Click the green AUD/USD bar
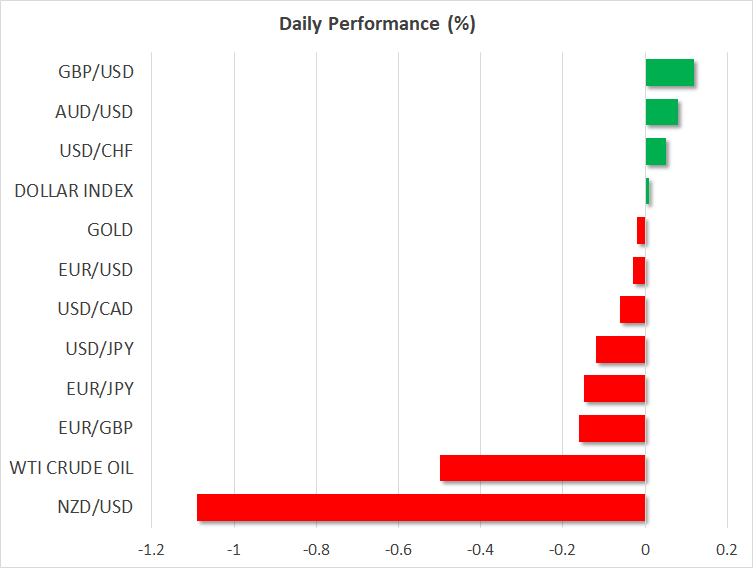Screen dimensions: 753x568 coord(661,112)
